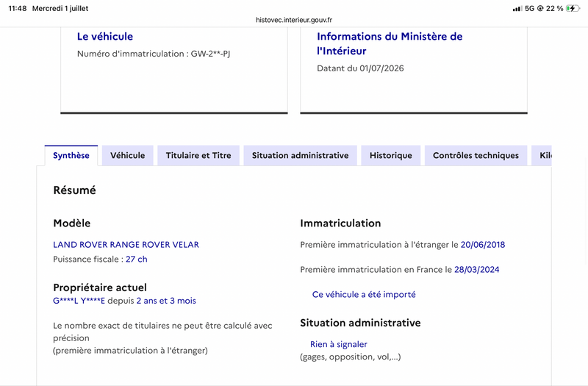The image size is (588, 386).
Task: Select the owner name G****L Y****E
Action: click(x=79, y=301)
